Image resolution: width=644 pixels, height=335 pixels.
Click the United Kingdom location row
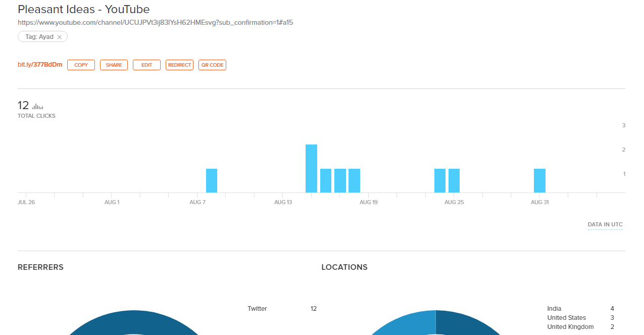(x=580, y=327)
